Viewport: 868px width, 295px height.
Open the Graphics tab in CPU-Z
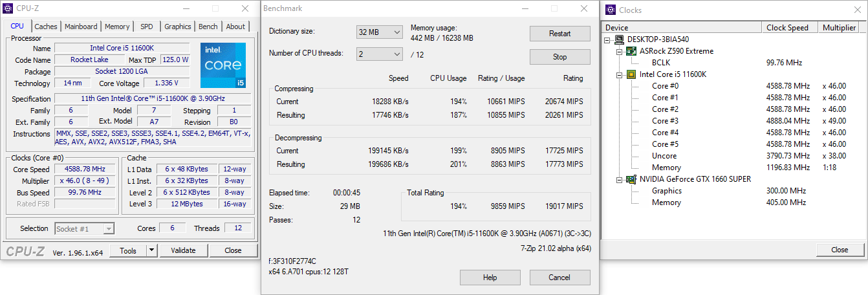tap(177, 27)
